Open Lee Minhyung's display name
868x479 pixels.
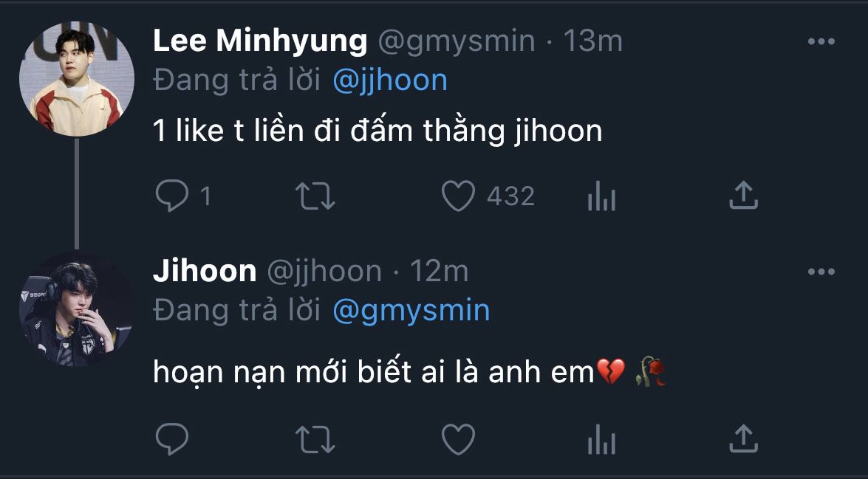click(260, 41)
